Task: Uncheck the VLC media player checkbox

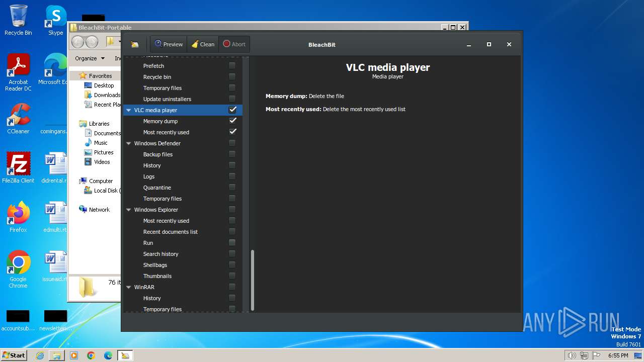Action: 232,110
